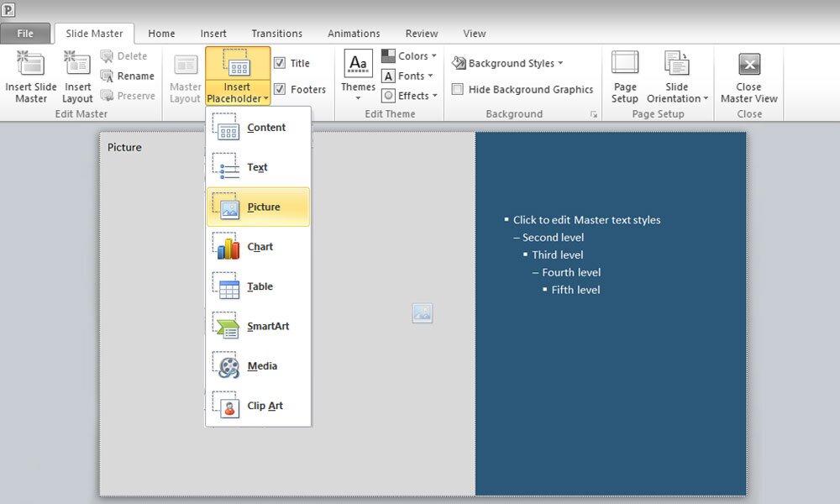Switch to the Transitions tab
This screenshot has height=504, width=840.
pyautogui.click(x=276, y=34)
